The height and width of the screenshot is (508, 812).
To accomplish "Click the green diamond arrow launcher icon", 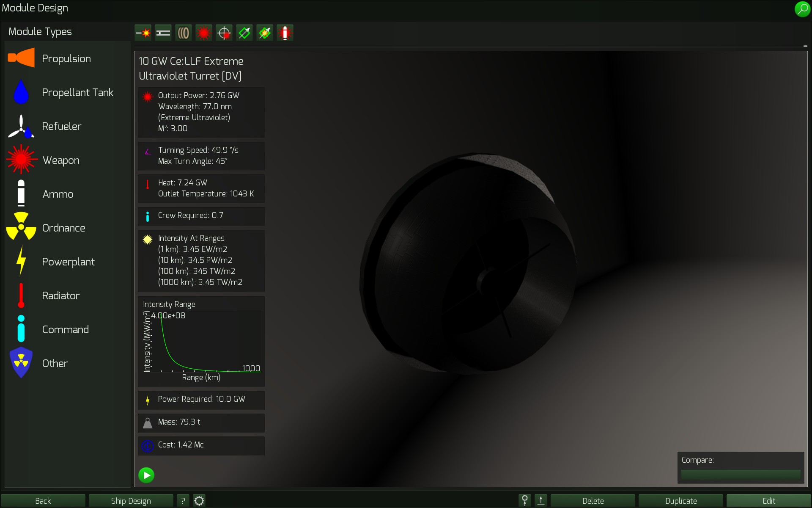I will point(244,33).
